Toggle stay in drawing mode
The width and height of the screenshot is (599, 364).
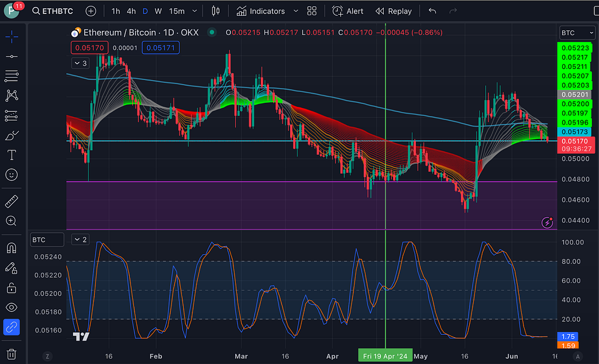pyautogui.click(x=12, y=268)
